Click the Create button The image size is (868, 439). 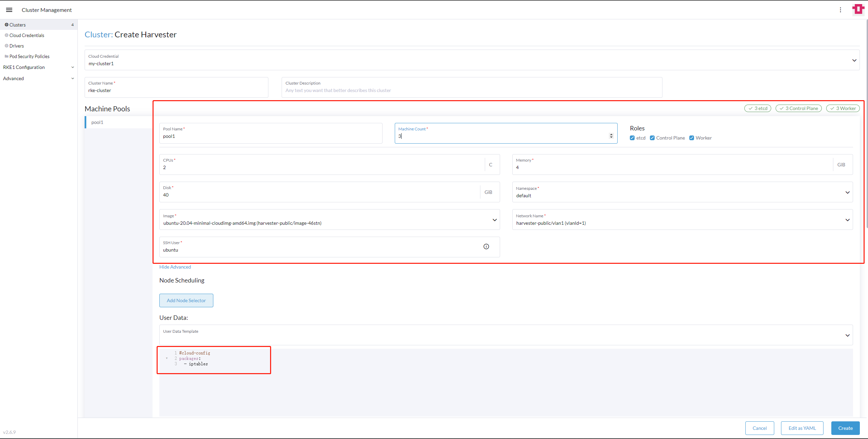click(845, 428)
